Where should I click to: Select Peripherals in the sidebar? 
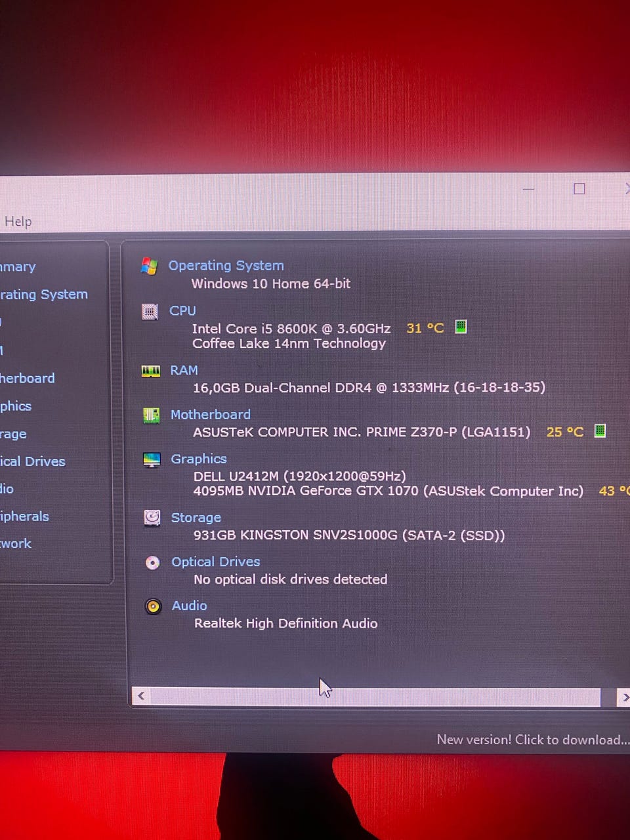(24, 516)
